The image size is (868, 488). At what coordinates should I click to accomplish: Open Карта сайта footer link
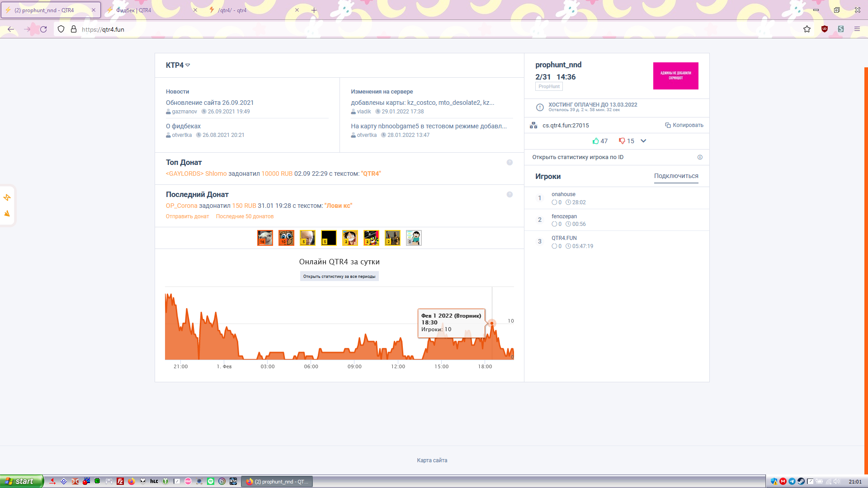[x=432, y=460]
